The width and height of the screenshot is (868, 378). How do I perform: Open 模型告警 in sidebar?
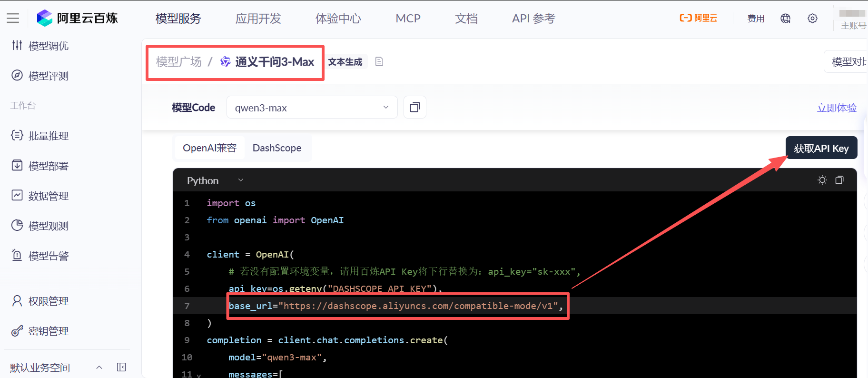click(49, 256)
